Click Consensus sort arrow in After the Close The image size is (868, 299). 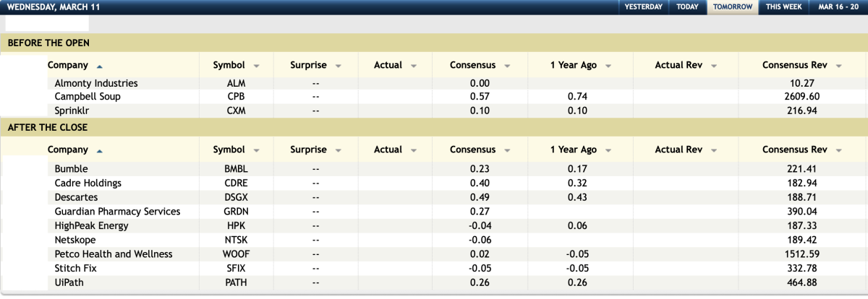(507, 150)
